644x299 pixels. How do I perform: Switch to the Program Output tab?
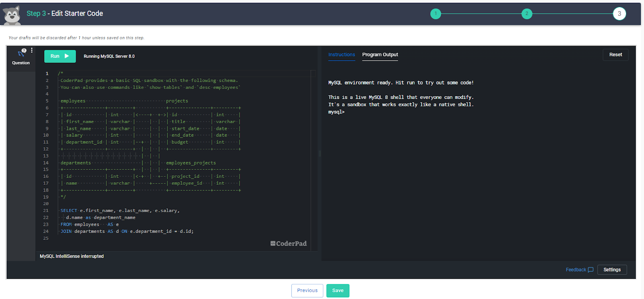coord(380,55)
